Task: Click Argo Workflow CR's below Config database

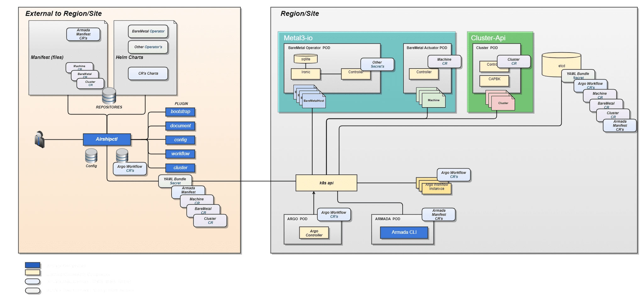Action: (x=130, y=169)
